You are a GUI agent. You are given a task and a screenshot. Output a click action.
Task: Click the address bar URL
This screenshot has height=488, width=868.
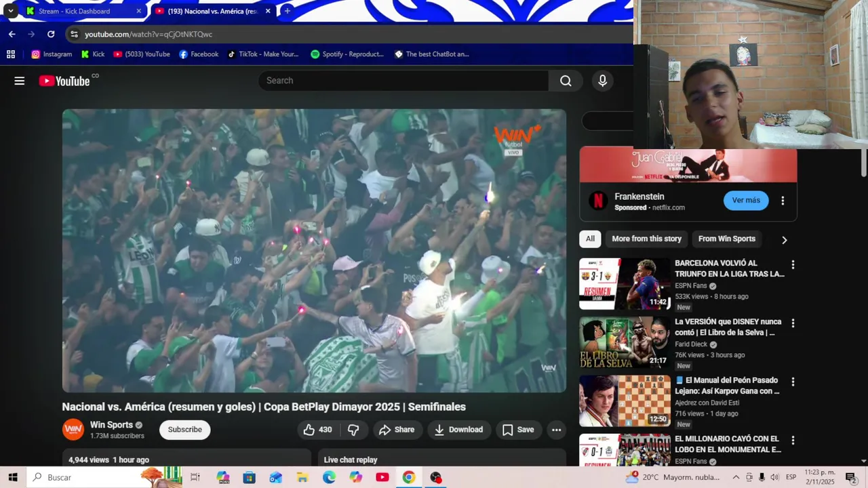(149, 34)
